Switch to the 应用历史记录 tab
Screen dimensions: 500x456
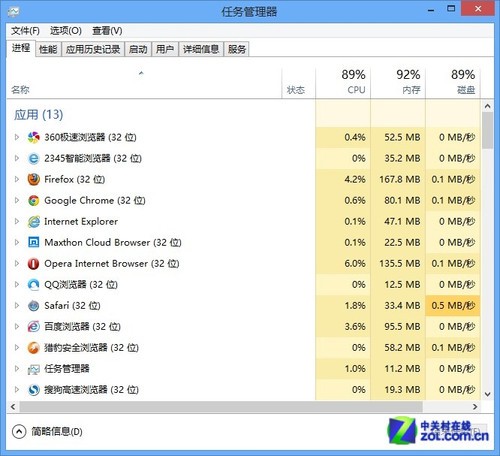(x=93, y=49)
